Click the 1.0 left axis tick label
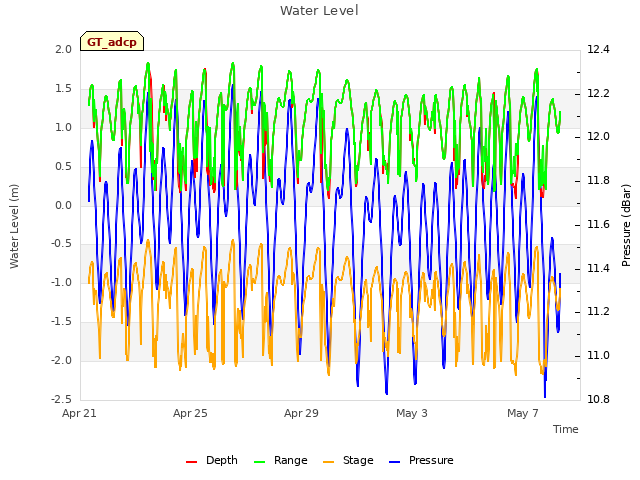This screenshot has height=480, width=640. (x=63, y=127)
